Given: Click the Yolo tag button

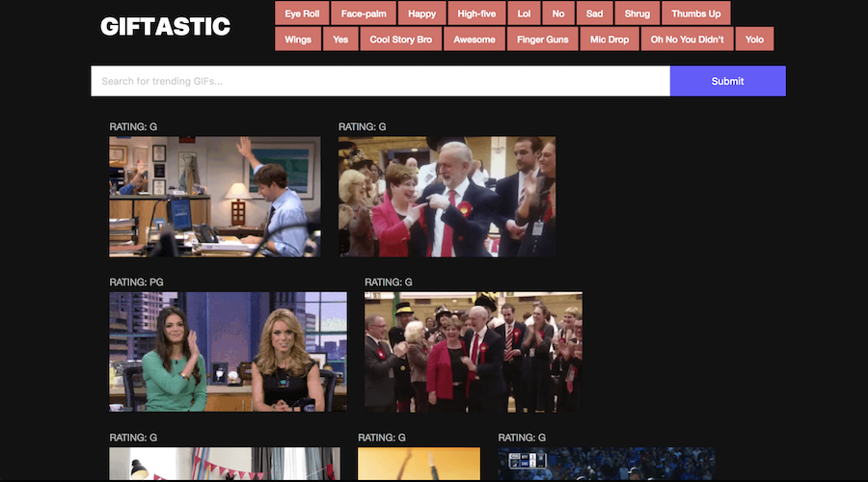Looking at the screenshot, I should (x=754, y=40).
